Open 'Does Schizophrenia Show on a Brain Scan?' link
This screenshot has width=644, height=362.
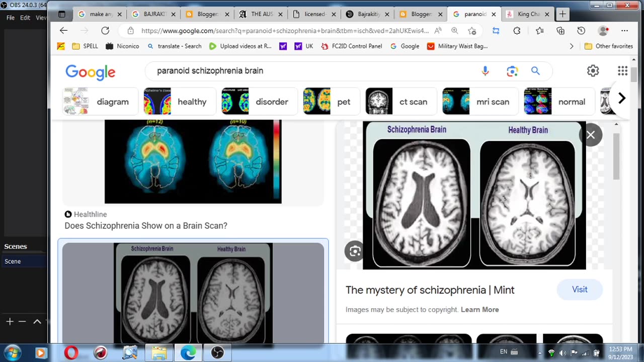click(146, 226)
